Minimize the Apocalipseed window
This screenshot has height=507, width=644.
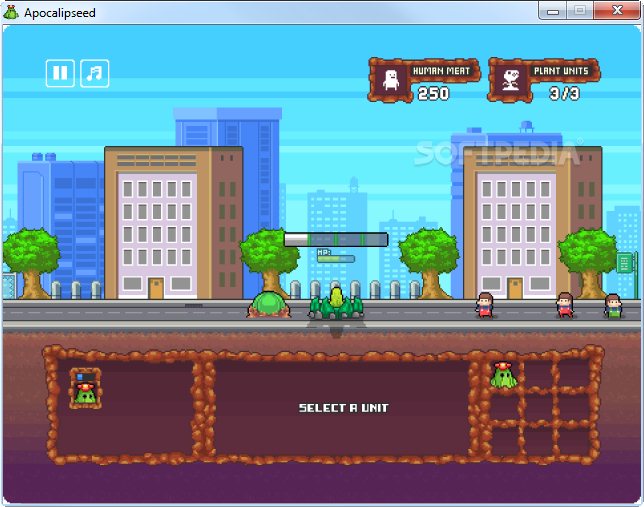click(x=553, y=11)
